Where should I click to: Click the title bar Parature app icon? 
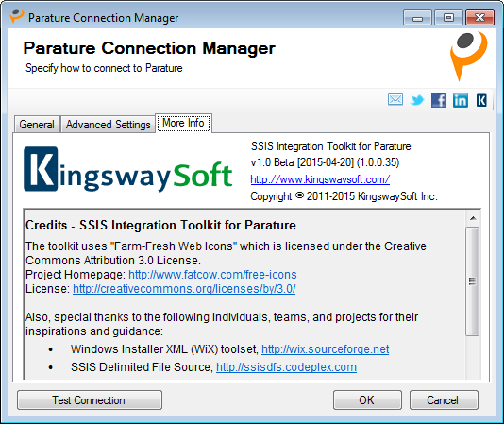(x=17, y=16)
